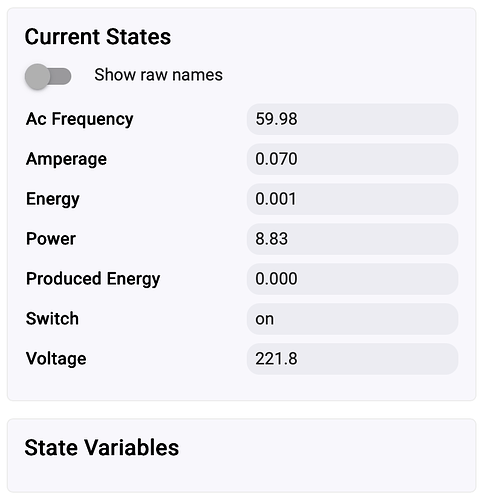Click the Power value field 8.83

click(352, 239)
